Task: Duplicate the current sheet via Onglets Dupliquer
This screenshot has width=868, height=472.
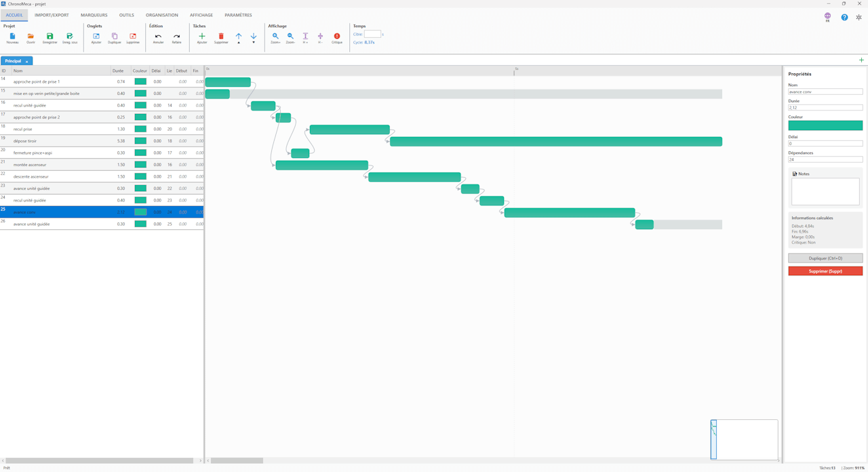Action: [114, 36]
